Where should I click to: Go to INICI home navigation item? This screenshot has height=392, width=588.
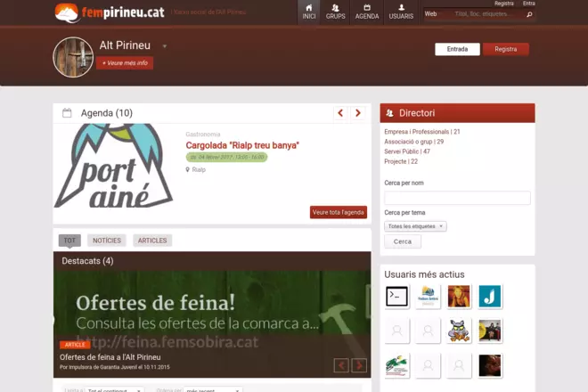(308, 12)
